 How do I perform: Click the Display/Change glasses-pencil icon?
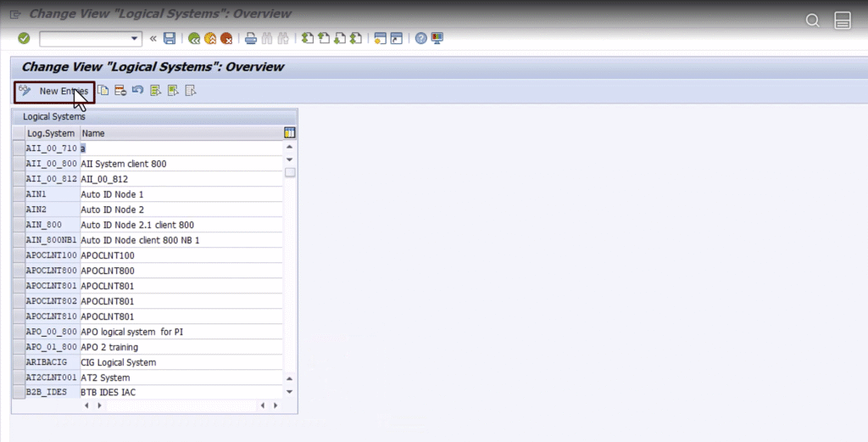tap(25, 90)
